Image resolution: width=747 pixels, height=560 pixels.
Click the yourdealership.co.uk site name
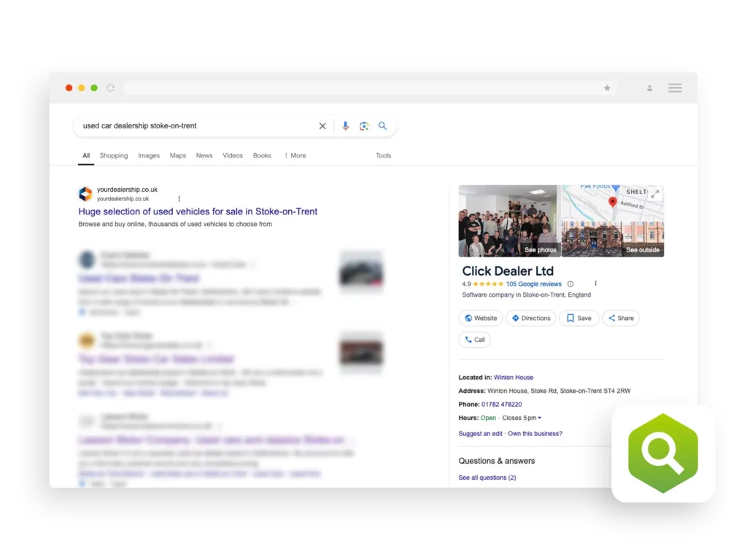[x=127, y=190]
